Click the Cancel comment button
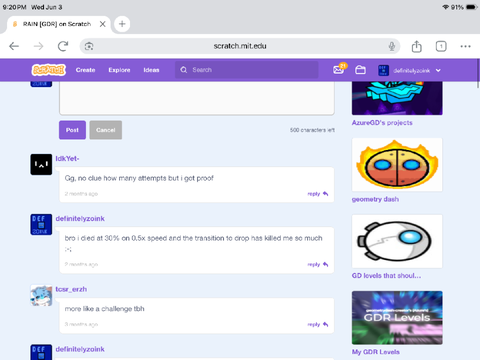The image size is (480, 360). (x=106, y=130)
